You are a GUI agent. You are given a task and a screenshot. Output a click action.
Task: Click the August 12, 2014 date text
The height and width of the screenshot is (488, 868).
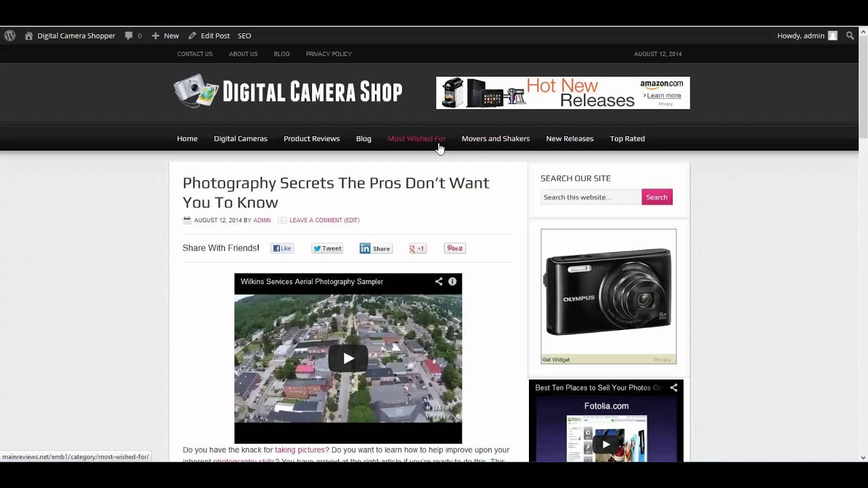tap(658, 54)
